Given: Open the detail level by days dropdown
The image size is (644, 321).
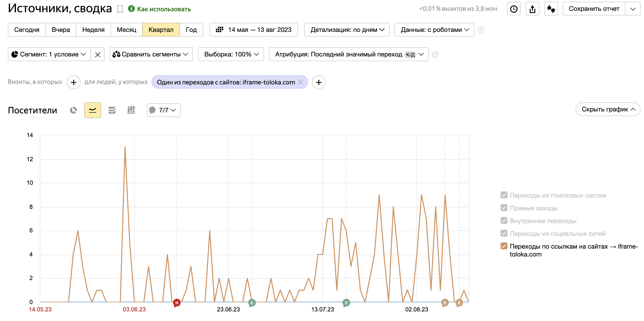Looking at the screenshot, I should click(347, 30).
